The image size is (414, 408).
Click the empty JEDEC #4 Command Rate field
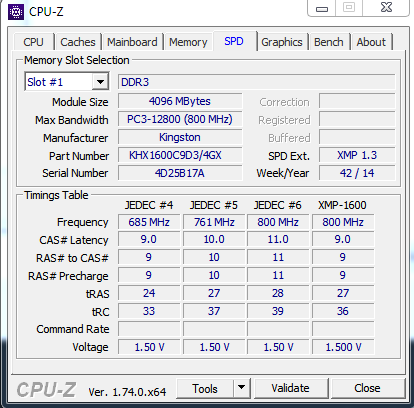149,329
